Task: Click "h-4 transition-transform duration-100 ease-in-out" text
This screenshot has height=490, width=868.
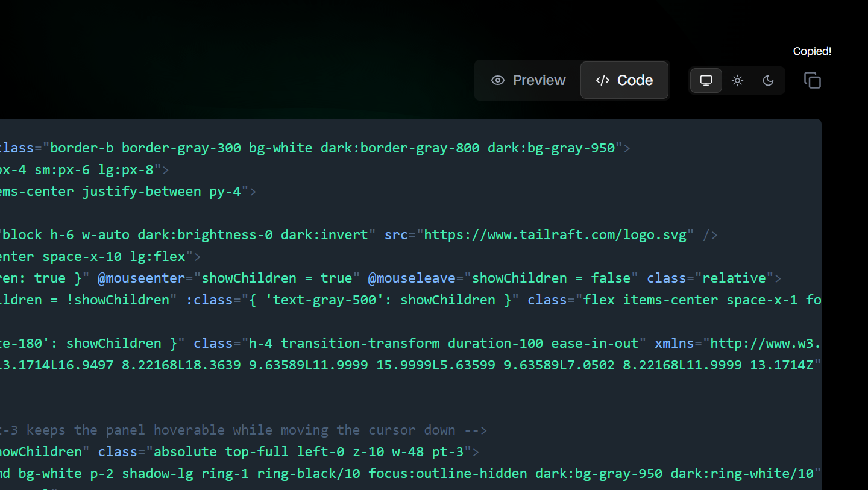Action: click(444, 344)
